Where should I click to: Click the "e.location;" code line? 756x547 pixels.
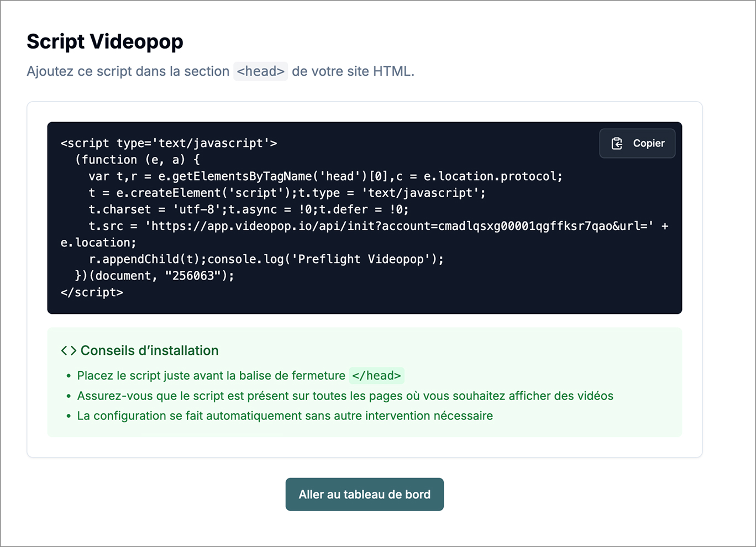[98, 243]
